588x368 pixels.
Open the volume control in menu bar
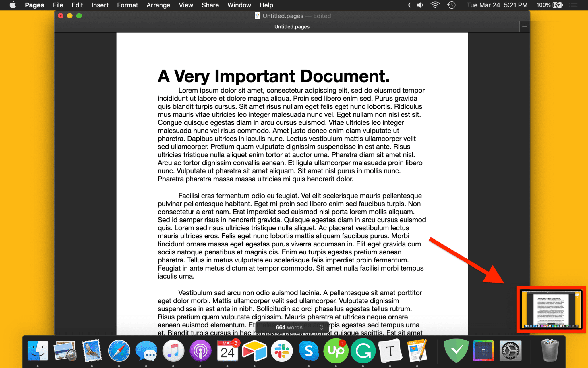click(x=419, y=5)
